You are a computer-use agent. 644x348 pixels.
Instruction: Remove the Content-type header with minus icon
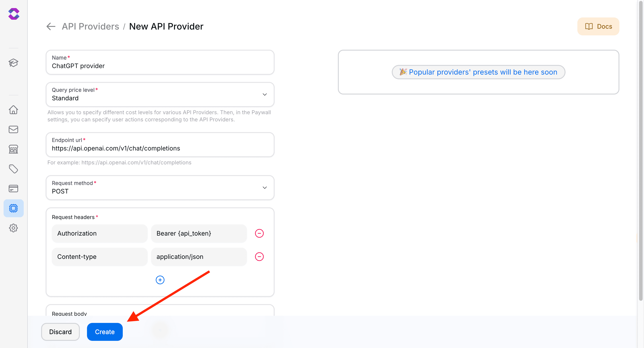[x=259, y=256]
